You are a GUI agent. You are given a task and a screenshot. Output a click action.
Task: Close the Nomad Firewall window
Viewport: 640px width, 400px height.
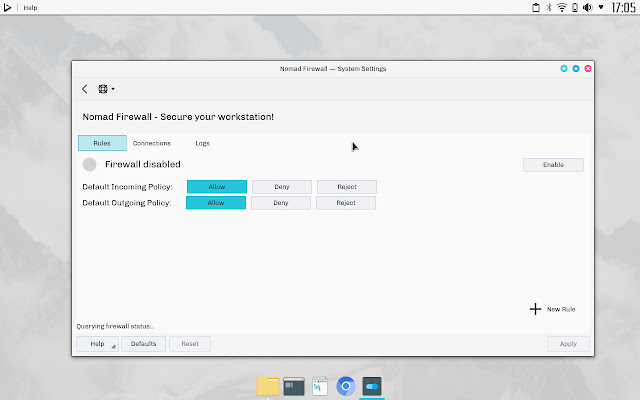(x=588, y=69)
